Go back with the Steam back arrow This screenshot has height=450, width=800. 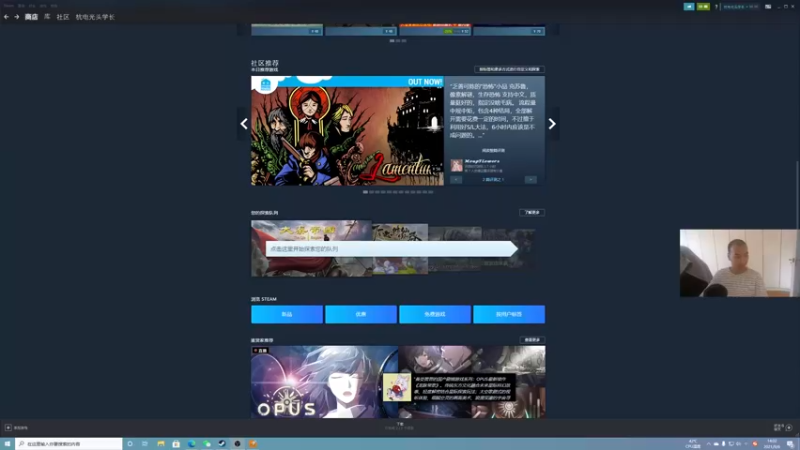(x=6, y=17)
